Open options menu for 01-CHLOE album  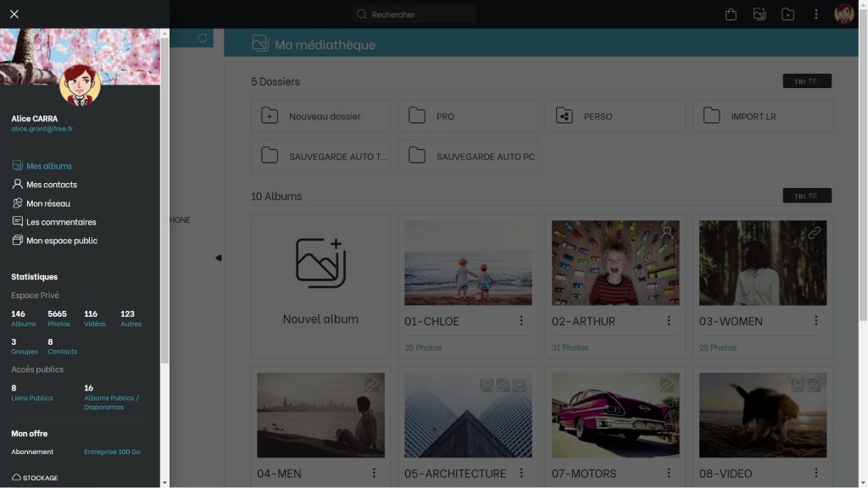[521, 321]
